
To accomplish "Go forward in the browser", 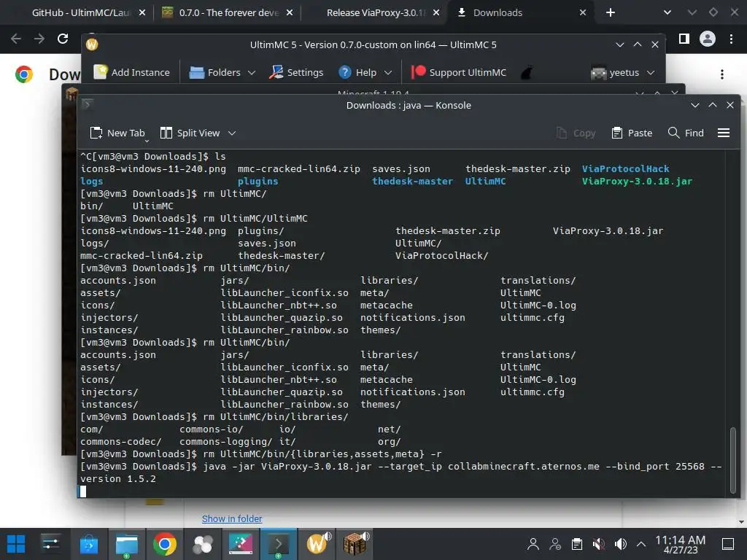I will coord(39,39).
